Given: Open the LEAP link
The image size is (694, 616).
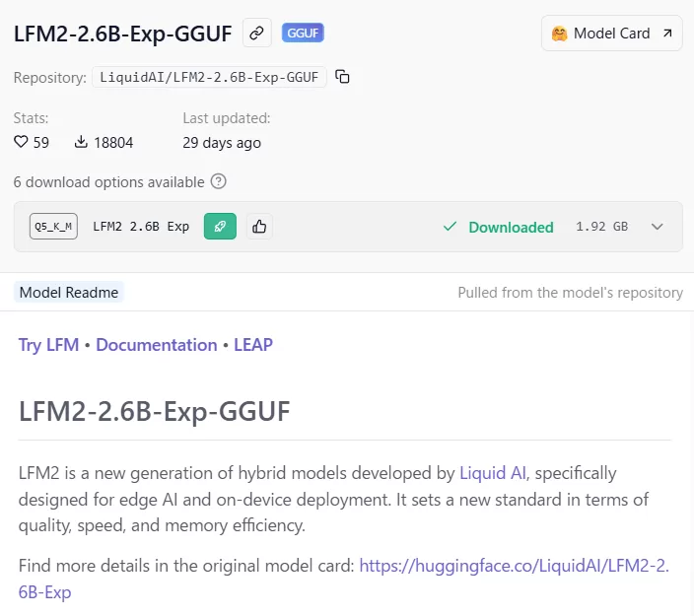Looking at the screenshot, I should (253, 345).
